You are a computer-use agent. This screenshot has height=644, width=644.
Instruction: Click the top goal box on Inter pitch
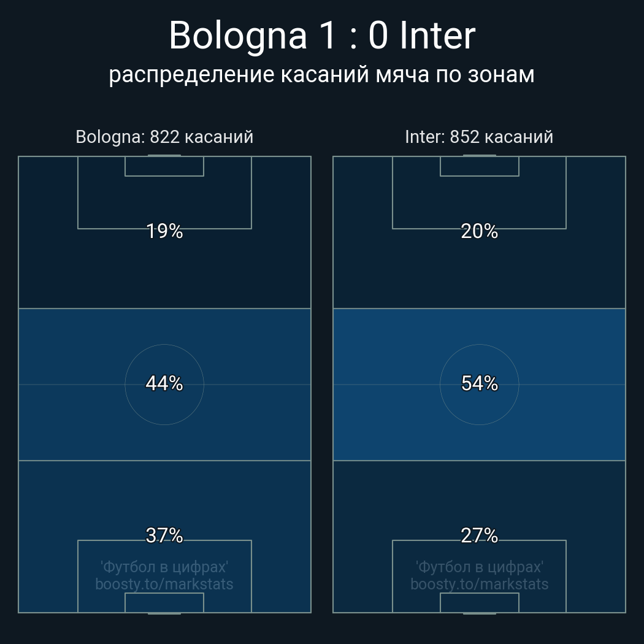point(479,166)
